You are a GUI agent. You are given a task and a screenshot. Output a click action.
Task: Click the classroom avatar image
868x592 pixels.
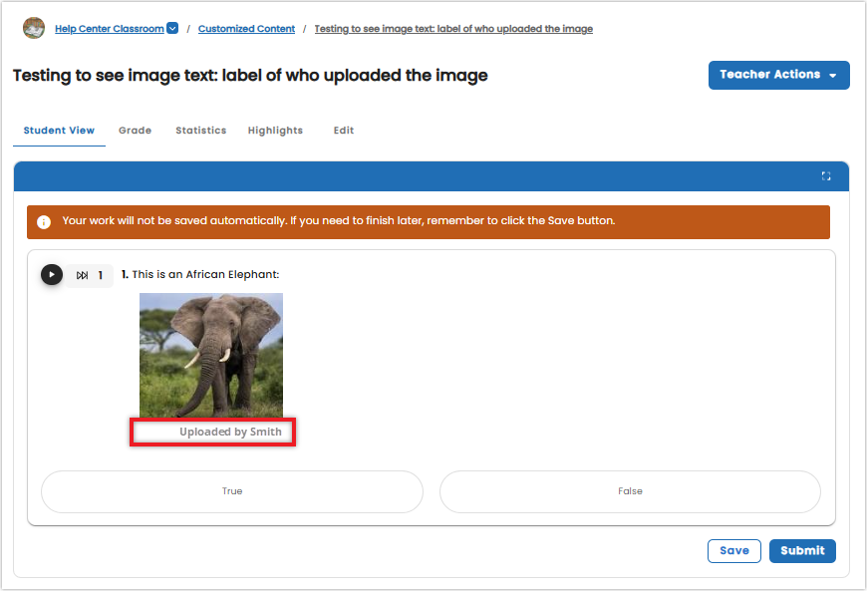34,28
